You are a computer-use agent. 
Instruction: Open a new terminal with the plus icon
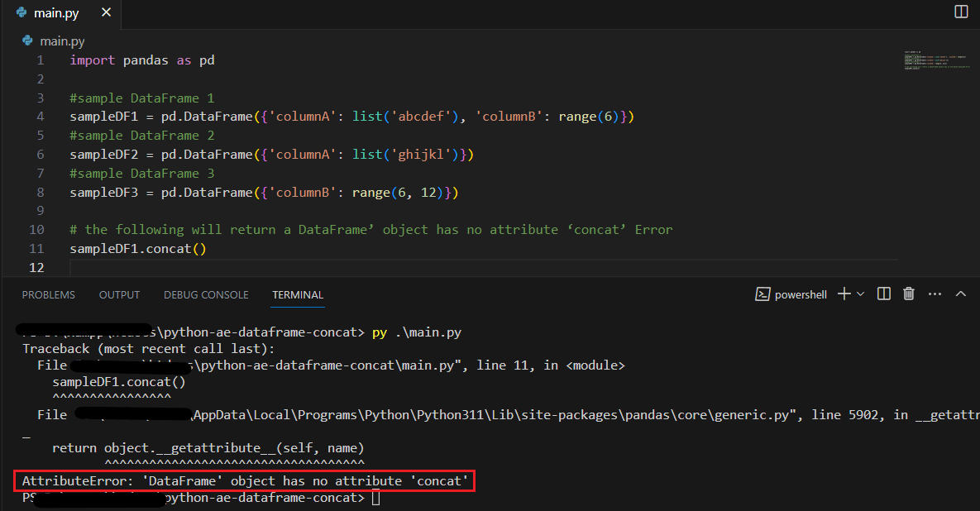844,294
